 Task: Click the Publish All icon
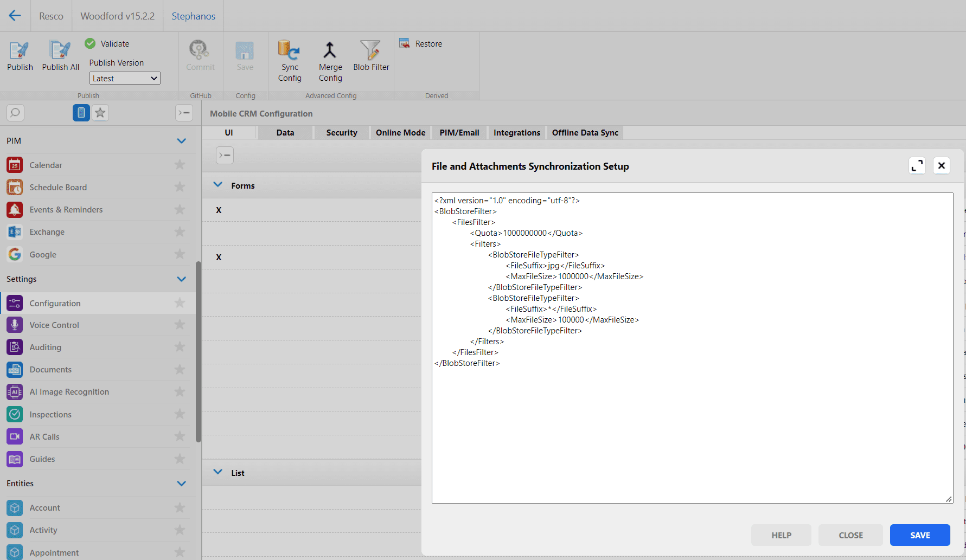[60, 50]
